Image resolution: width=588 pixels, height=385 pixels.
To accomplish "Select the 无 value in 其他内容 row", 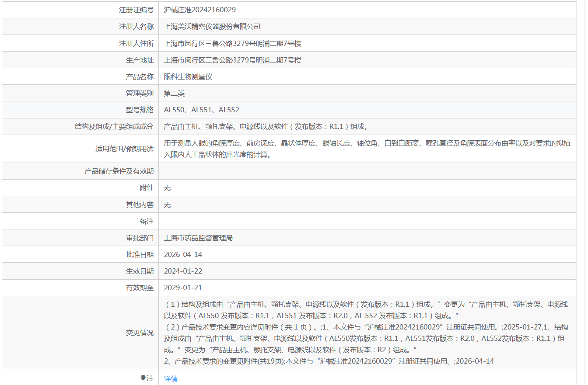I will point(168,205).
